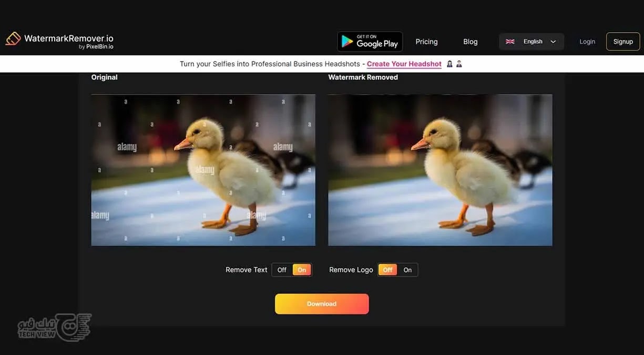
Task: Set Remove Logo to On
Action: click(x=407, y=270)
